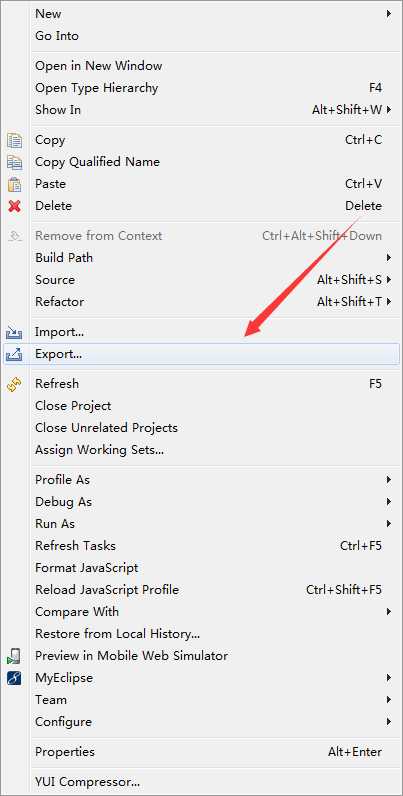403x796 pixels.
Task: Open the Run As submenu arrow
Action: pyautogui.click(x=389, y=523)
